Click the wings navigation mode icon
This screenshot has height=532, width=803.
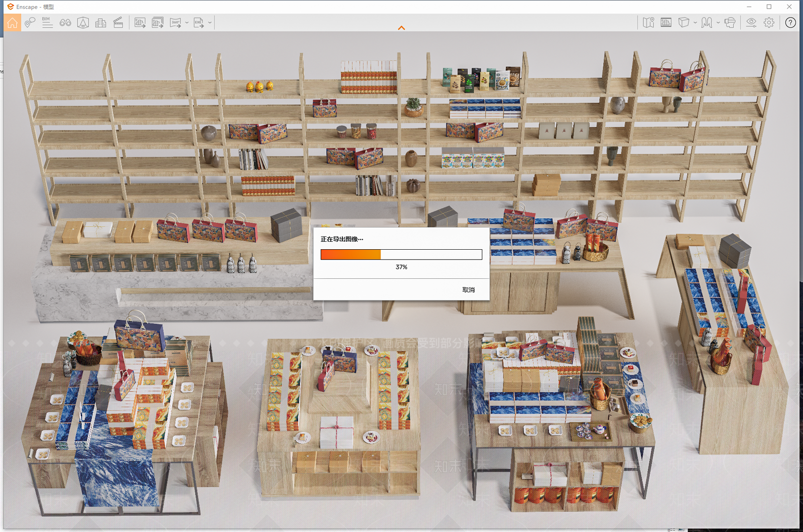[x=707, y=23]
